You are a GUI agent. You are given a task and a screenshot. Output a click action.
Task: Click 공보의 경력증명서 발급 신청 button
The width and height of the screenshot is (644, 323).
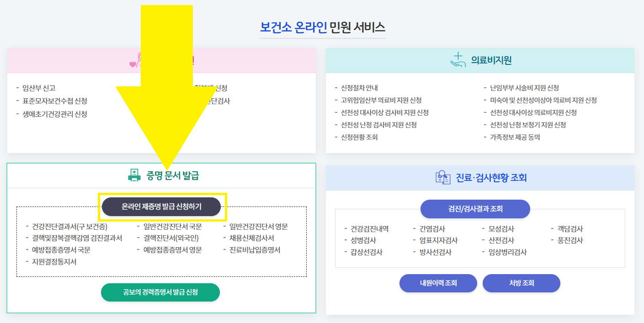coord(160,292)
